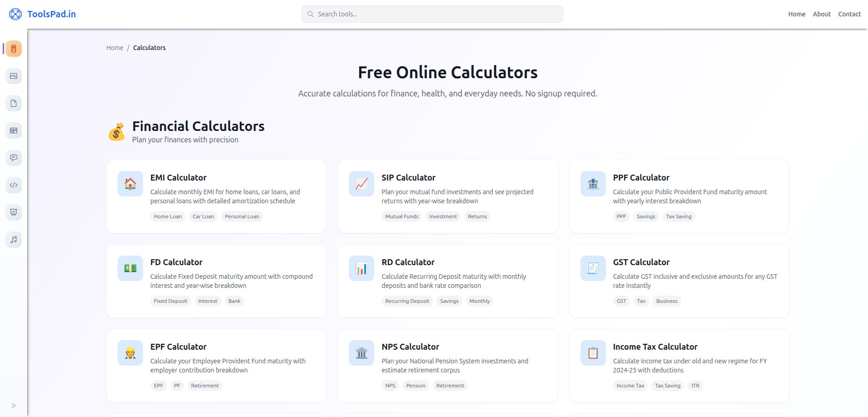This screenshot has width=868, height=417.
Task: Navigate to the About page
Action: (x=822, y=14)
